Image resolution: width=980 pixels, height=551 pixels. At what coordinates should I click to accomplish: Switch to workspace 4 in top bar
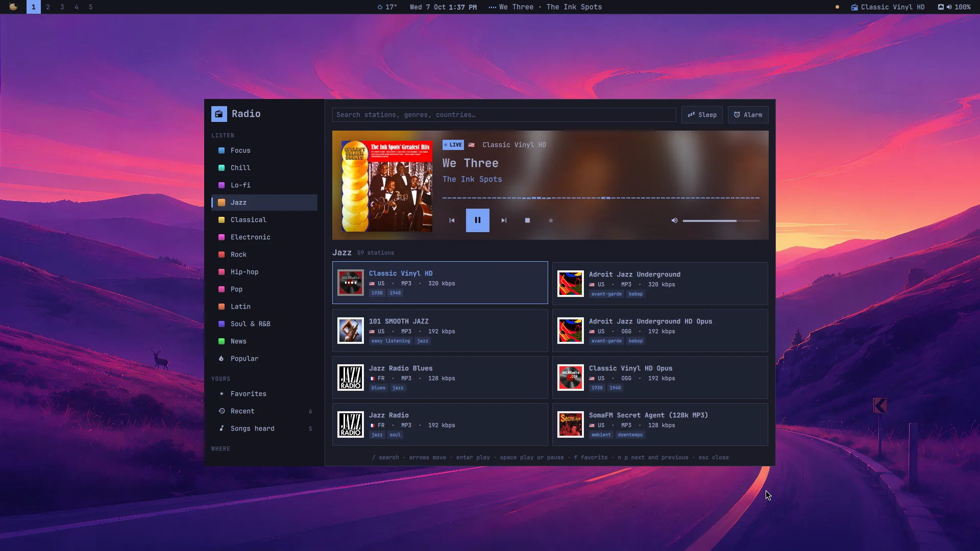pyautogui.click(x=77, y=7)
